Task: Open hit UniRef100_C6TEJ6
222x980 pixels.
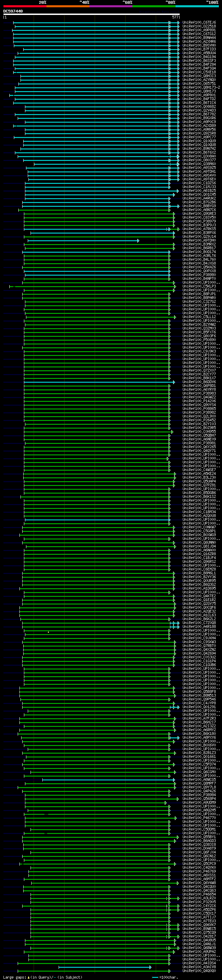Action: click(199, 23)
